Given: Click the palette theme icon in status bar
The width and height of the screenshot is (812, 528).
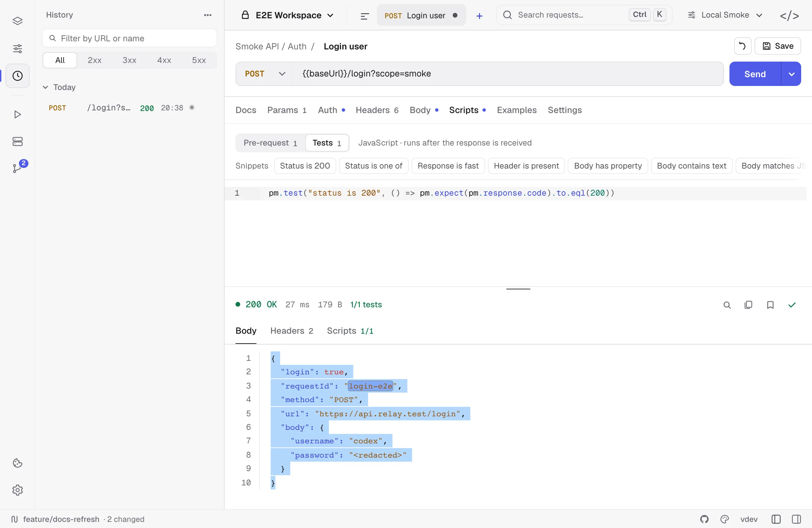Looking at the screenshot, I should (725, 519).
